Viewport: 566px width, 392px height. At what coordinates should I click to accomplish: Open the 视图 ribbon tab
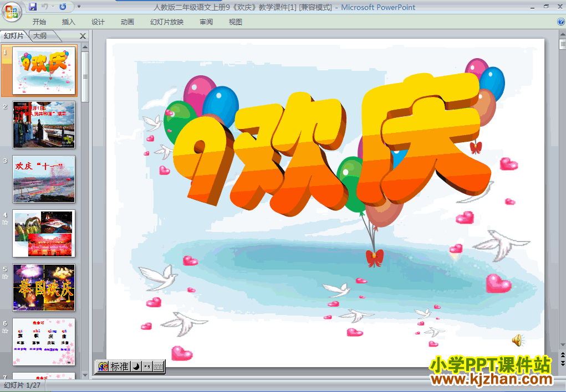[x=236, y=22]
